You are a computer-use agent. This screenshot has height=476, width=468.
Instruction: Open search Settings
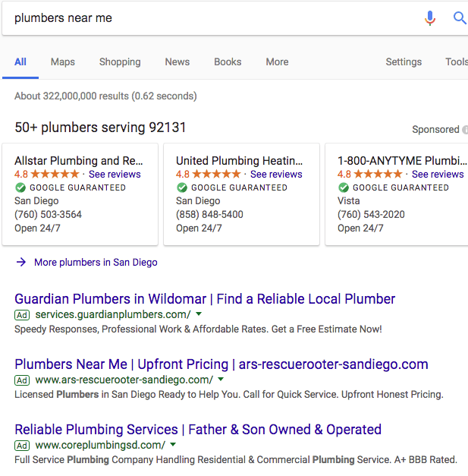404,62
